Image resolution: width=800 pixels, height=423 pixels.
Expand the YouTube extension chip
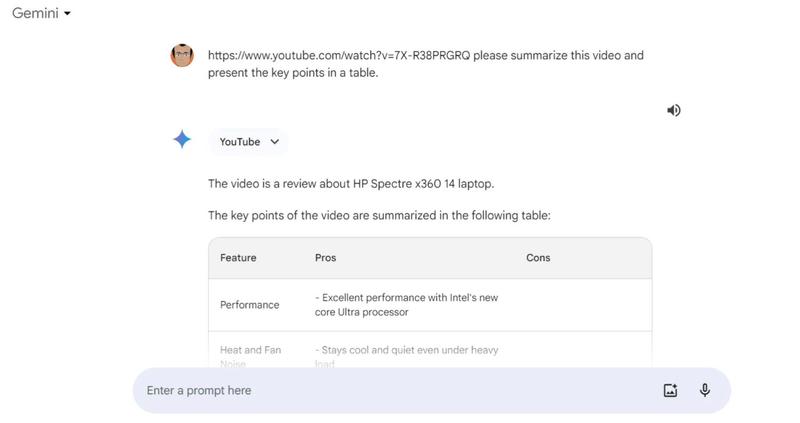click(249, 142)
